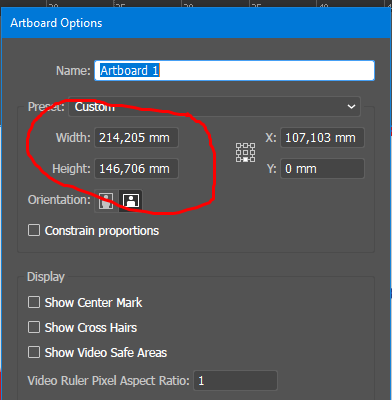
Task: Click the Video Ruler Pixel Aspect Ratio field
Action: tap(235, 381)
